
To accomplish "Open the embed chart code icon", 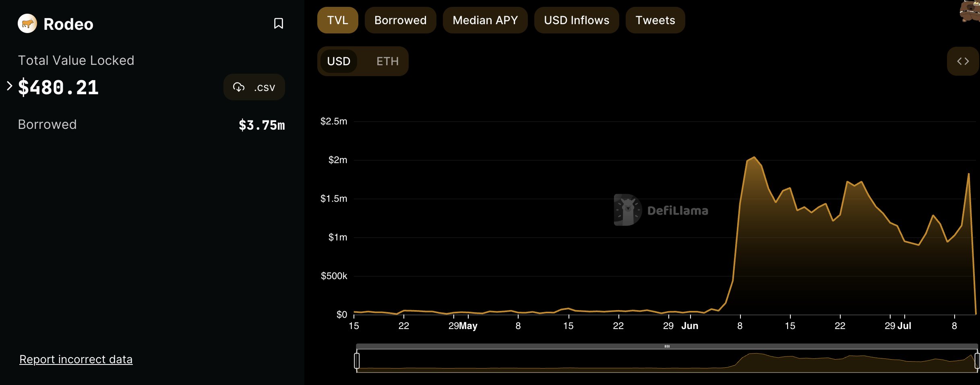I will [963, 61].
